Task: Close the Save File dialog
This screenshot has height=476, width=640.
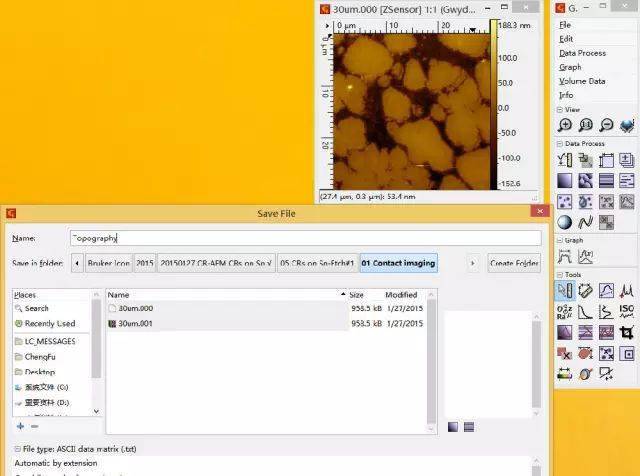Action: click(540, 211)
